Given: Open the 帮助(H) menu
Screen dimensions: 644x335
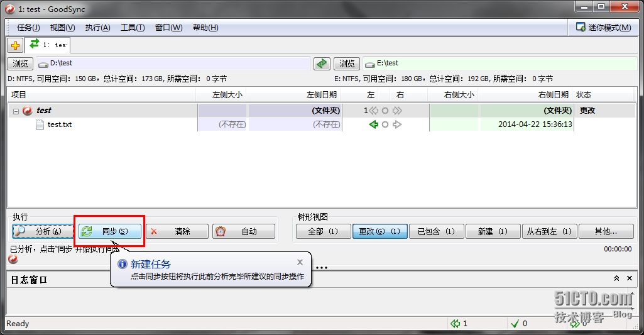Looking at the screenshot, I should [x=205, y=28].
